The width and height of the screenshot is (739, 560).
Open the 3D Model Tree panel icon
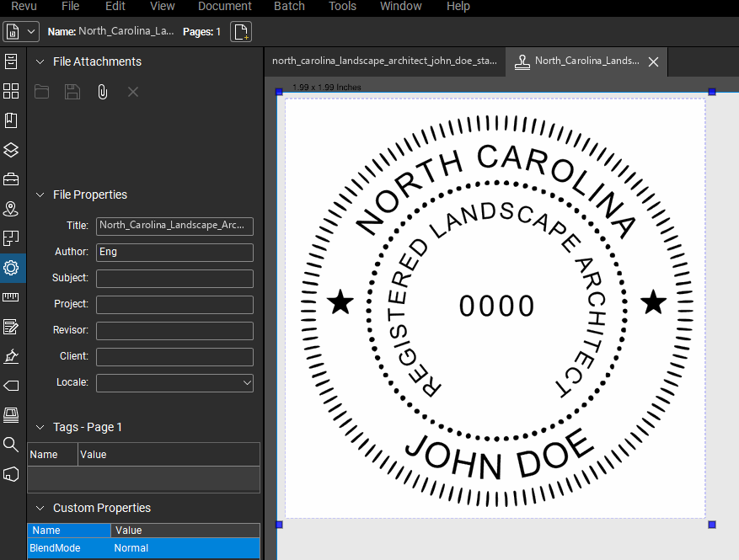tap(11, 474)
